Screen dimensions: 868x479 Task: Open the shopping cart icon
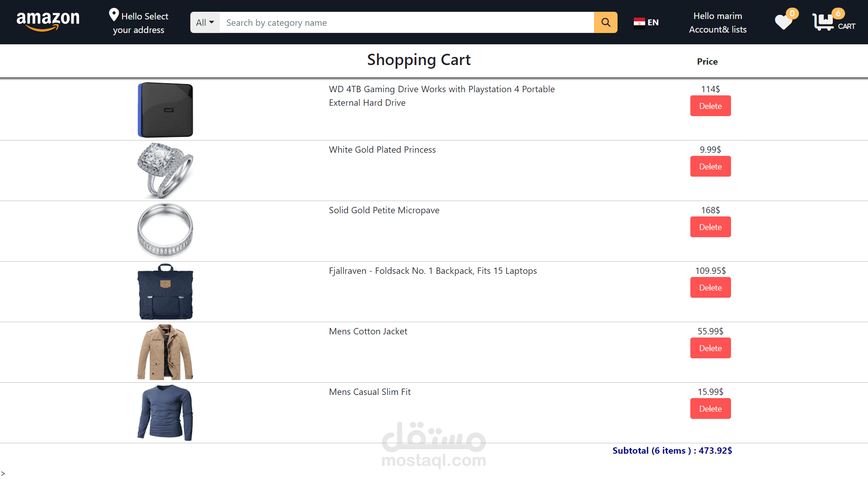point(823,22)
